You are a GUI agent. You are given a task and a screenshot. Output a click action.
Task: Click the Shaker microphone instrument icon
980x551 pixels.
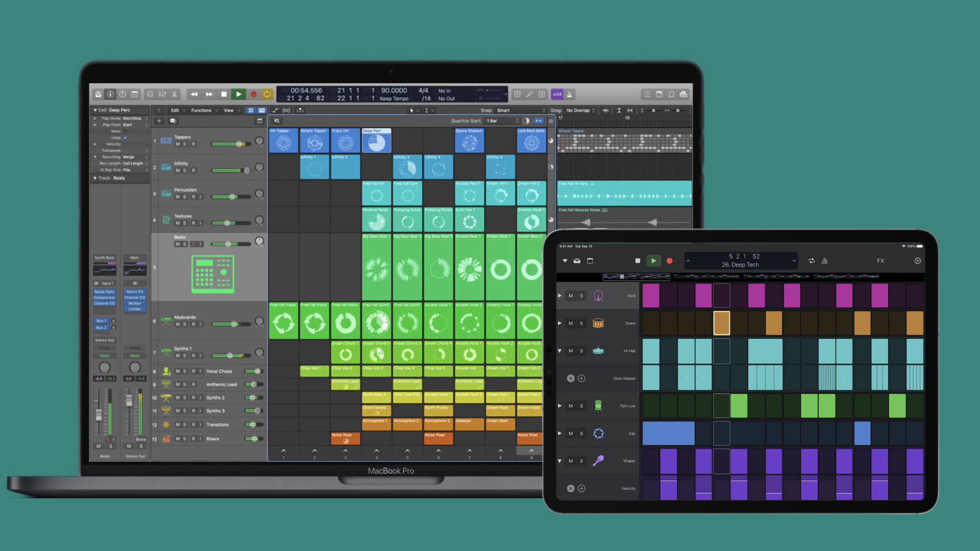pos(598,461)
